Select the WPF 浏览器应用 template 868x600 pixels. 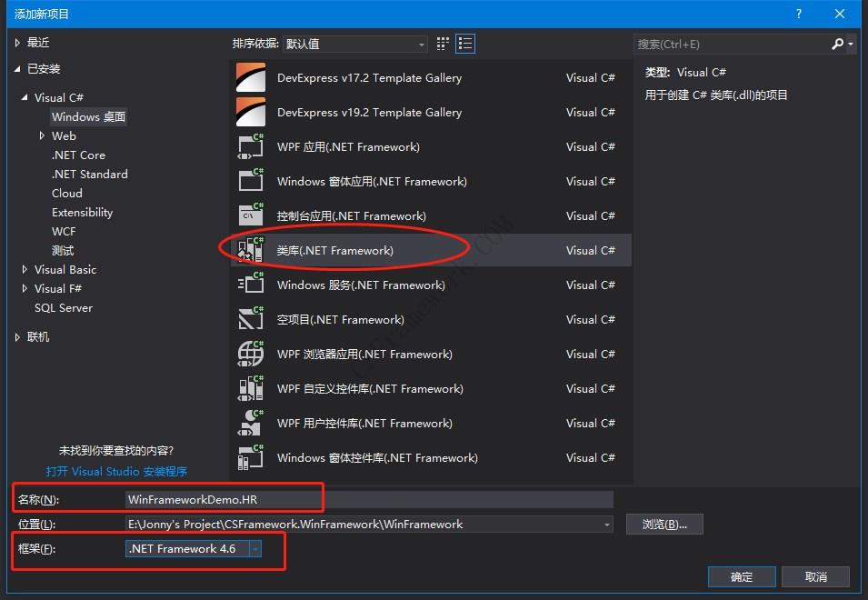click(x=364, y=354)
